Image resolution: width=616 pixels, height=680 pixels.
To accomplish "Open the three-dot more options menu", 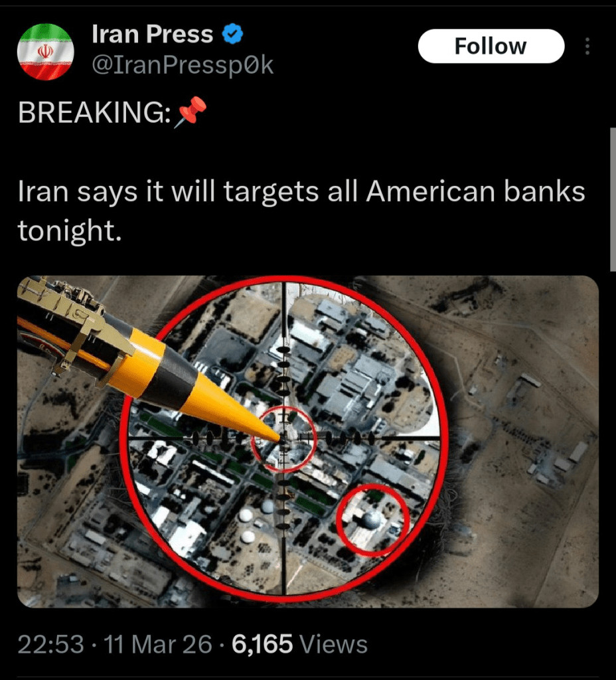I will pos(587,46).
